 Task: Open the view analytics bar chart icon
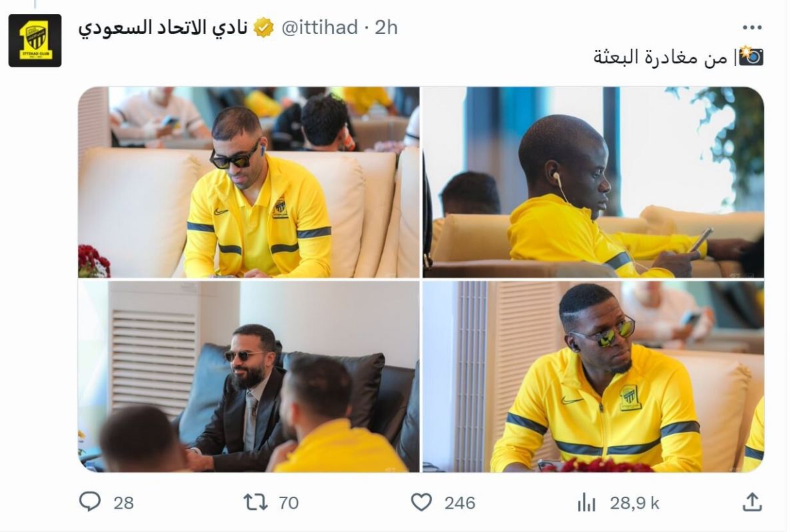(587, 503)
